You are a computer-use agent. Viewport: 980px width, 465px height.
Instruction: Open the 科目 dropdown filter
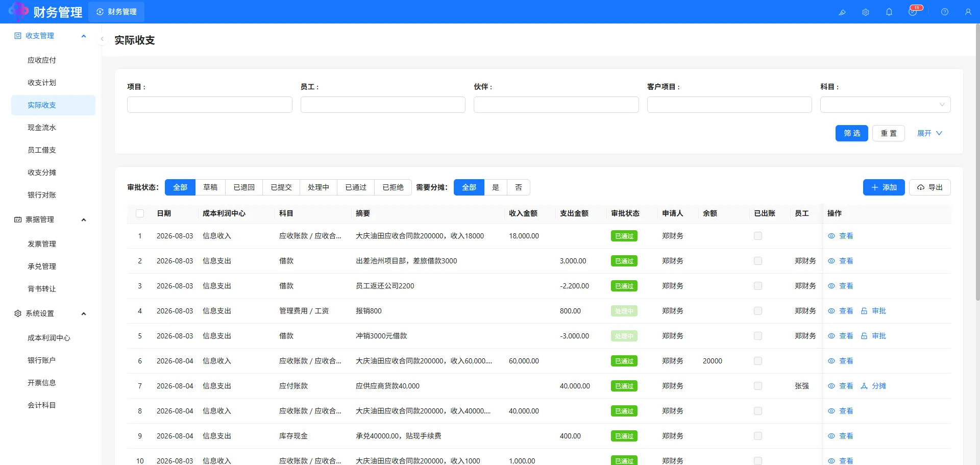[x=885, y=105]
